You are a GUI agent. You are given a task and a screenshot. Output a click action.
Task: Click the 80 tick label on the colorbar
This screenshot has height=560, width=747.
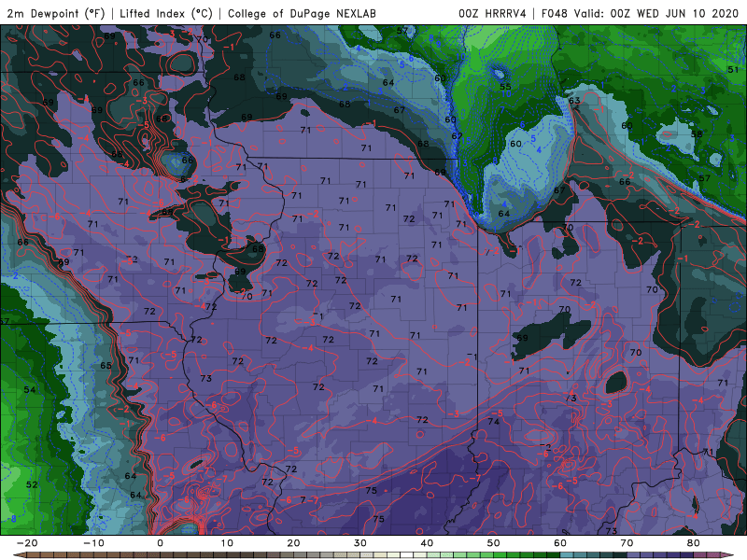coord(694,543)
